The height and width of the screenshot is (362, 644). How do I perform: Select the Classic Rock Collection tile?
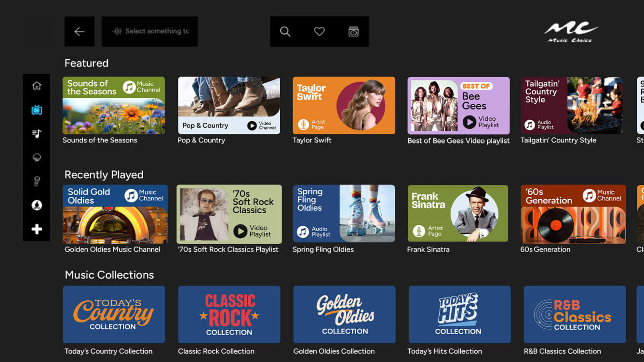(x=229, y=314)
